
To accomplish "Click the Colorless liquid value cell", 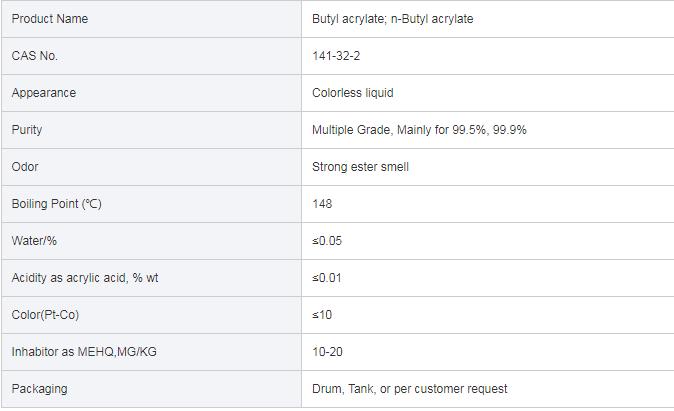I will (x=353, y=93).
